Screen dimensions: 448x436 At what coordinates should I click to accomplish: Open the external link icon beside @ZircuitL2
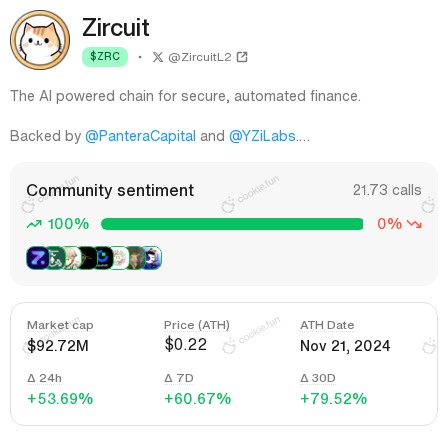(x=242, y=57)
